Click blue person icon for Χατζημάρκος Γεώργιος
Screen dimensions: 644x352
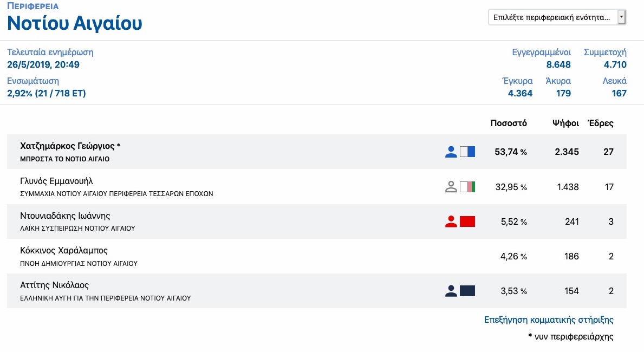coord(451,152)
